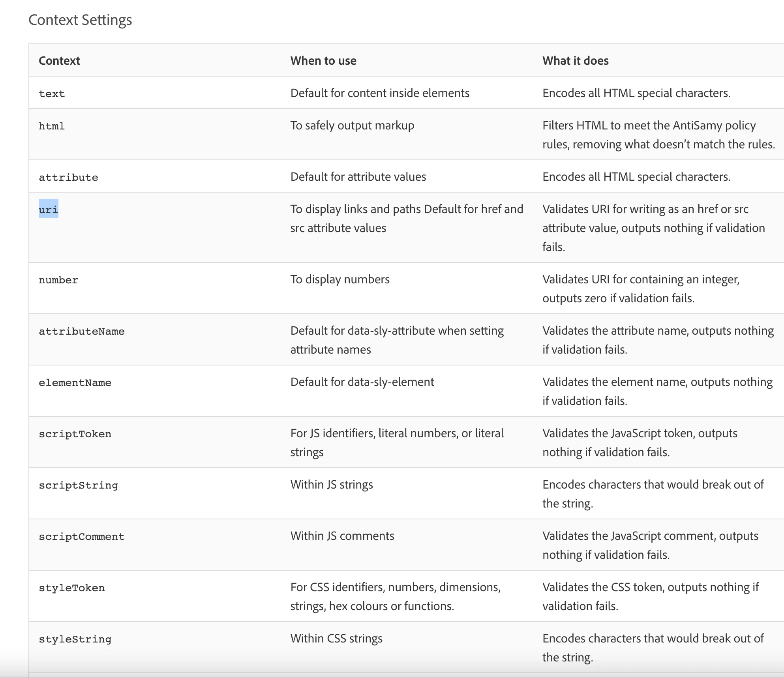Click the attribute context name
Viewport: 784px width, 678px height.
click(68, 178)
